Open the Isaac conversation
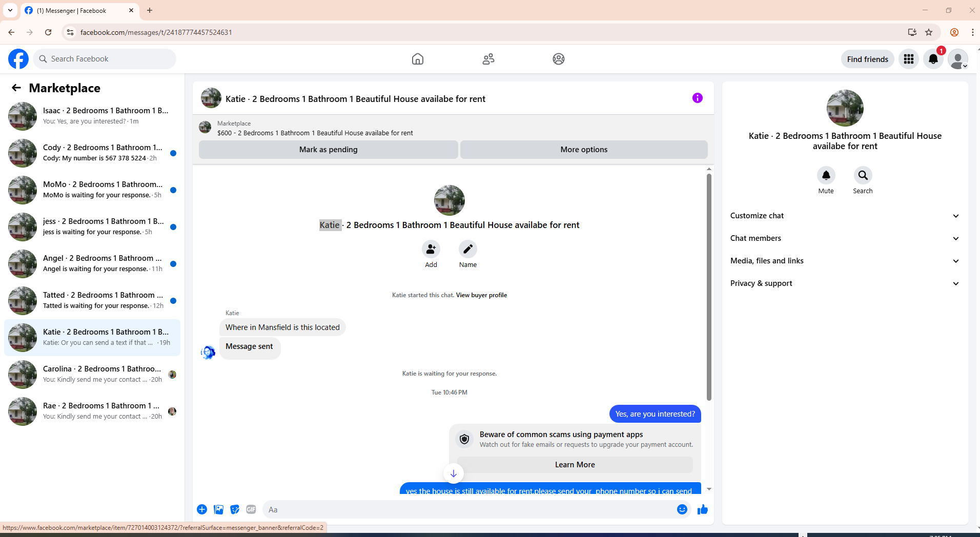The width and height of the screenshot is (980, 537). pyautogui.click(x=92, y=116)
